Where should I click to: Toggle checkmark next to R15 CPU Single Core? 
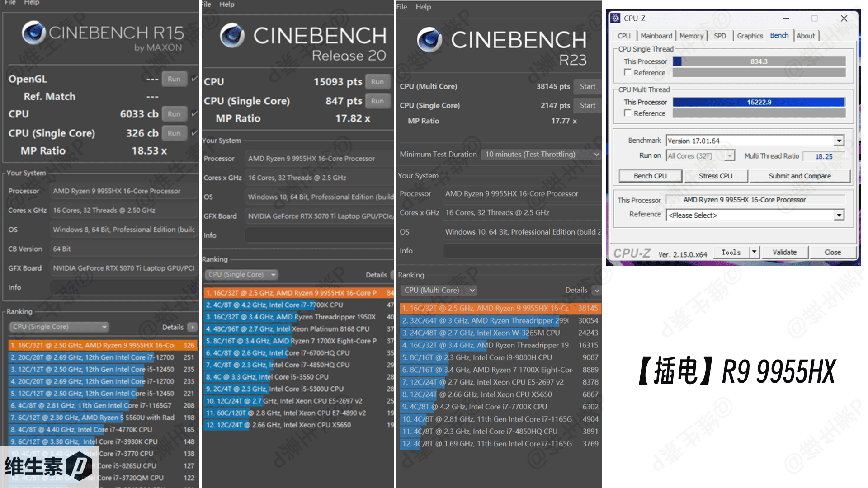coord(194,133)
